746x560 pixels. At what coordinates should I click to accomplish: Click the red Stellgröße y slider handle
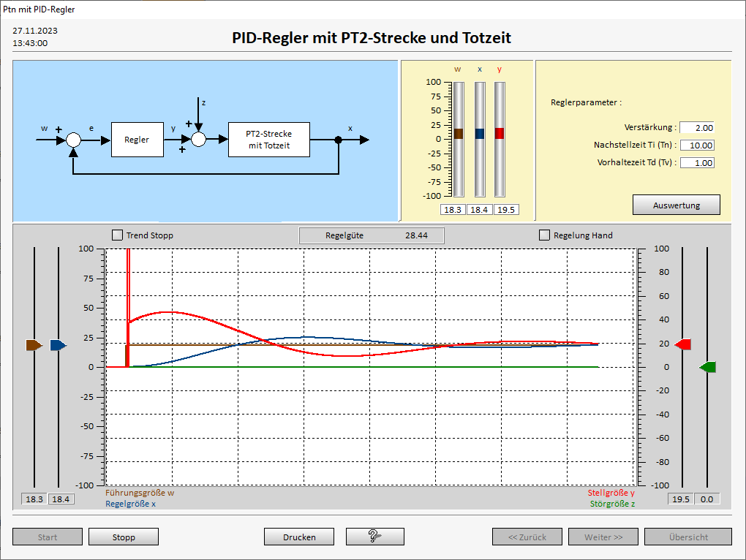click(x=683, y=344)
